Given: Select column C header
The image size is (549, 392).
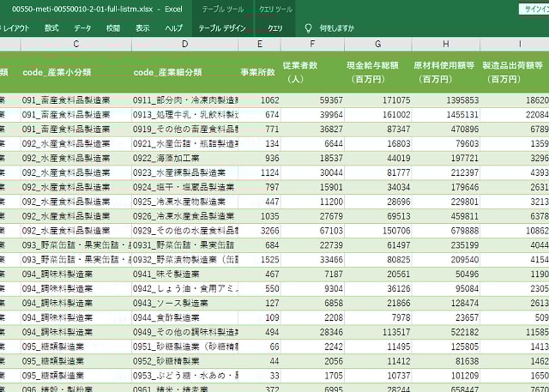Looking at the screenshot, I should coord(76,44).
